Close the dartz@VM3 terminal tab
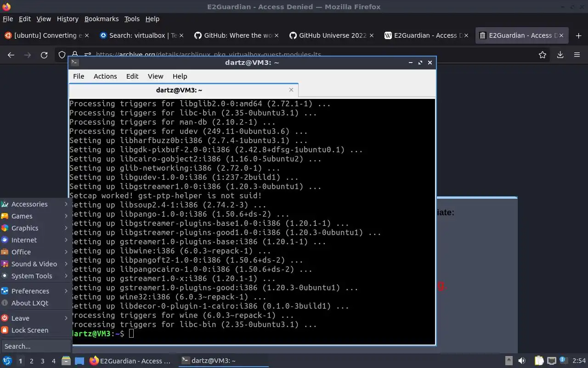 point(291,90)
